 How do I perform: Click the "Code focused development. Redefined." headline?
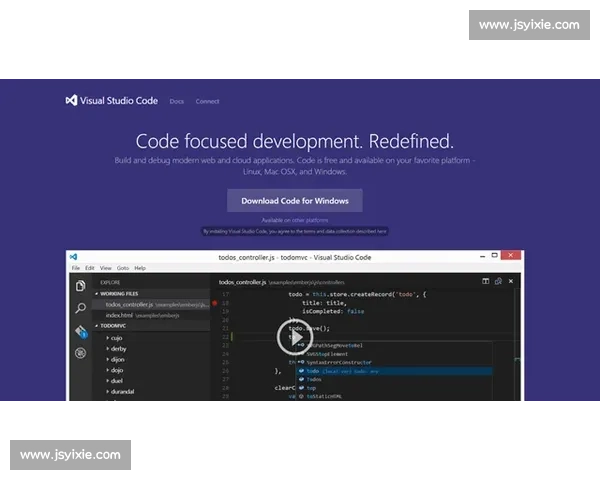(295, 141)
